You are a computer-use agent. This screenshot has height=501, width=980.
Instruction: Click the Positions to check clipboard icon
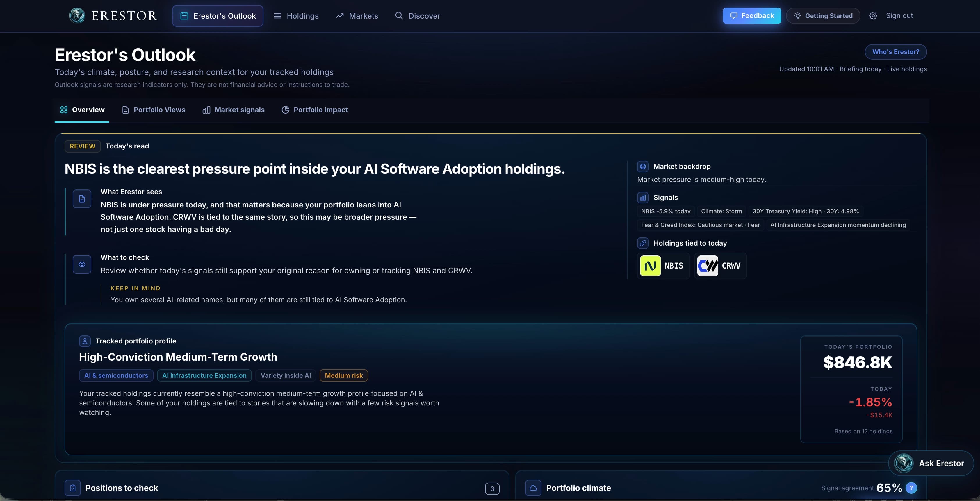pyautogui.click(x=73, y=488)
